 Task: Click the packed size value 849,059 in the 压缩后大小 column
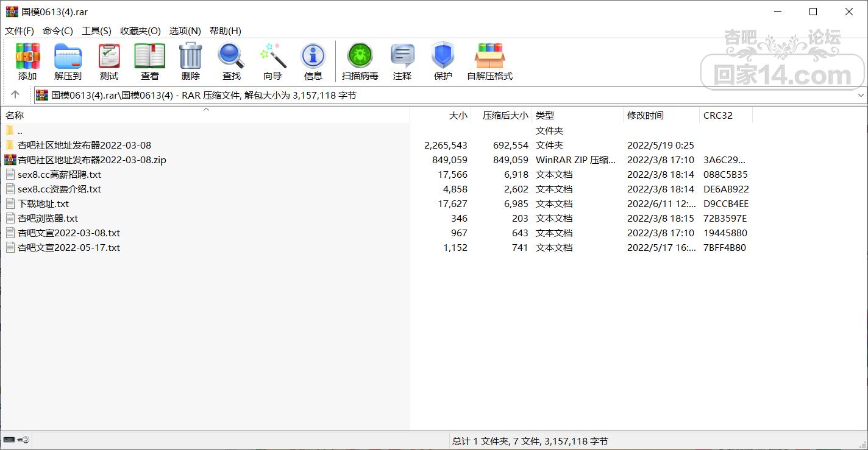click(x=511, y=160)
